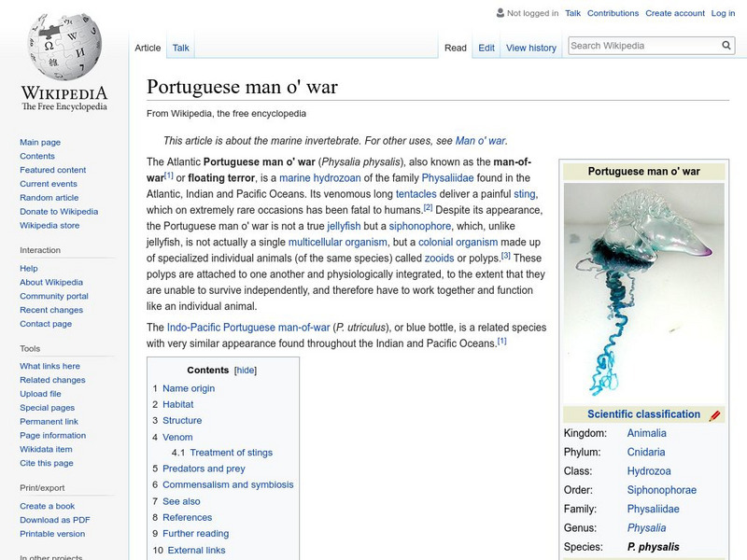Click Download as PDF
Viewport: 747px width, 560px height.
55,520
